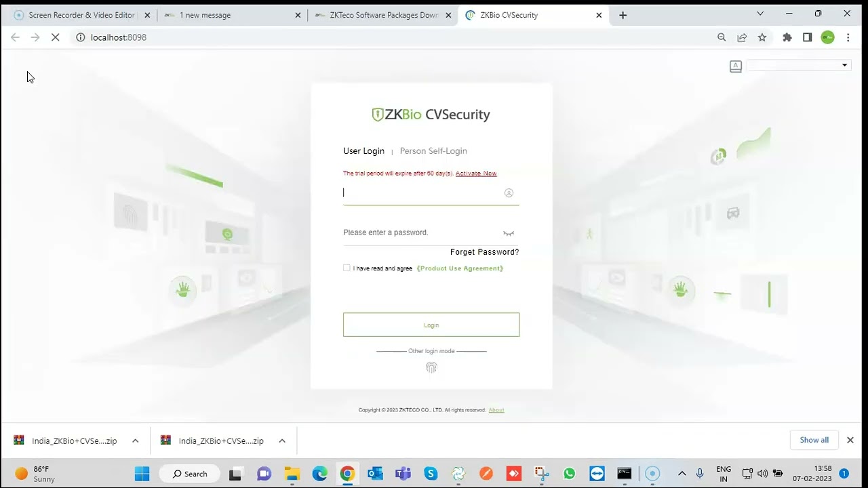
Task: Click the fingerprint login icon
Action: pos(431,367)
